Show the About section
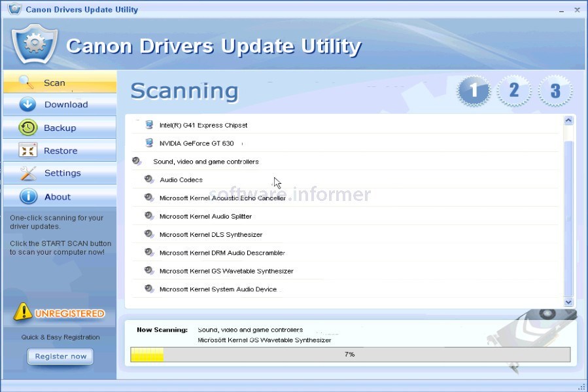 pos(60,196)
